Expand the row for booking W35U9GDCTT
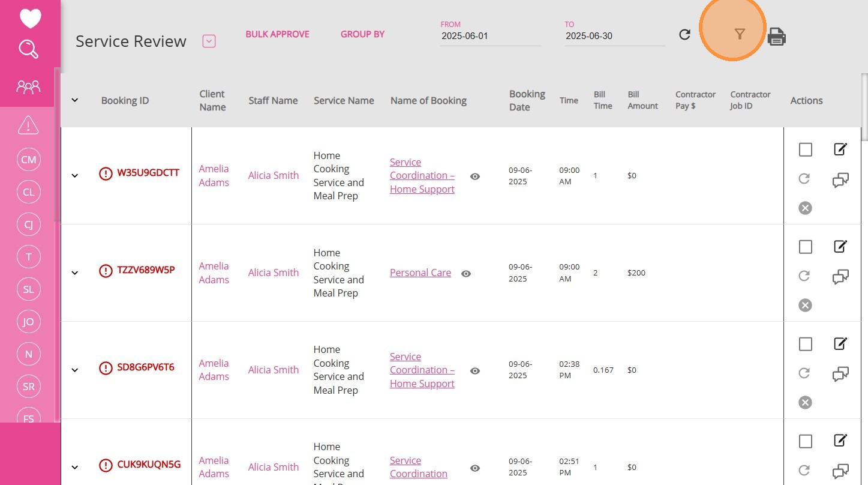868x485 pixels. pos(75,176)
